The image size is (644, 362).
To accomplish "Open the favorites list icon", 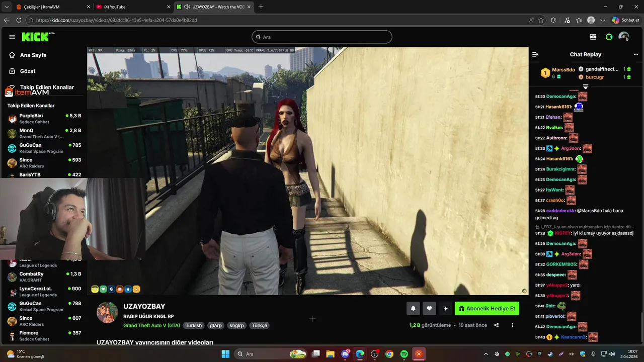I will click(579, 20).
